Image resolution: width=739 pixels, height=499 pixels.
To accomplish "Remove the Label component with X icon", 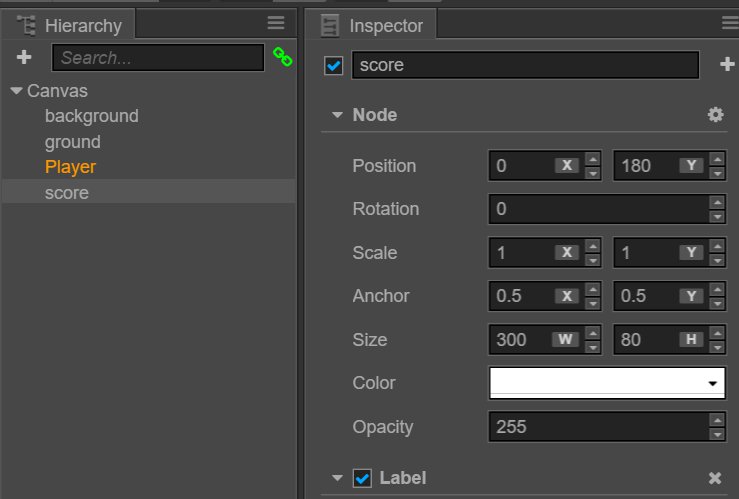I will pyautogui.click(x=715, y=478).
